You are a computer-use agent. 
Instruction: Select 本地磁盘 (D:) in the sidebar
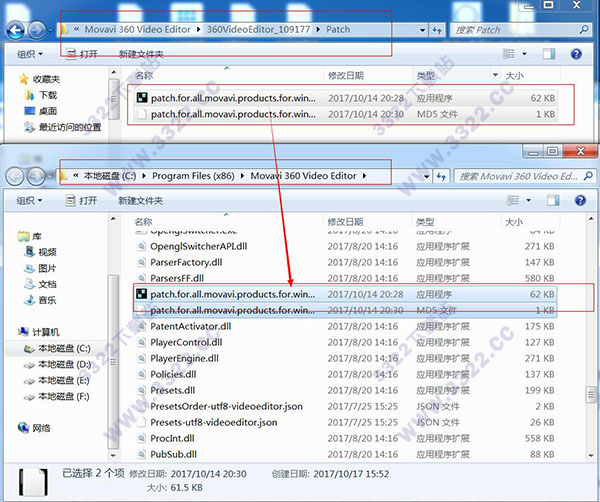click(x=57, y=365)
